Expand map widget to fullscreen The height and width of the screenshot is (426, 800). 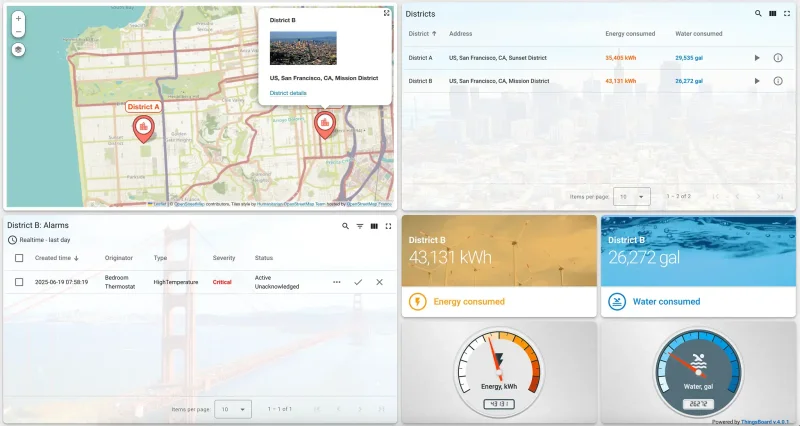pos(387,13)
